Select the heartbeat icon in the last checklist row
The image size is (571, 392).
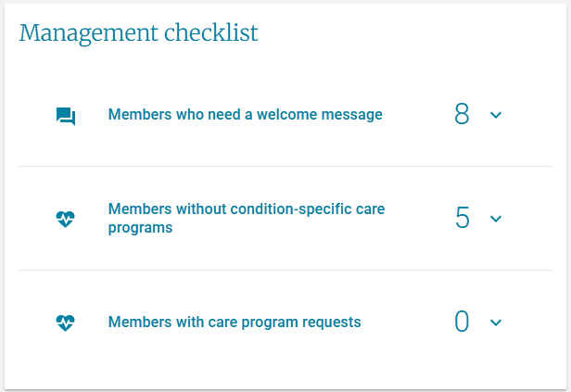coord(65,323)
